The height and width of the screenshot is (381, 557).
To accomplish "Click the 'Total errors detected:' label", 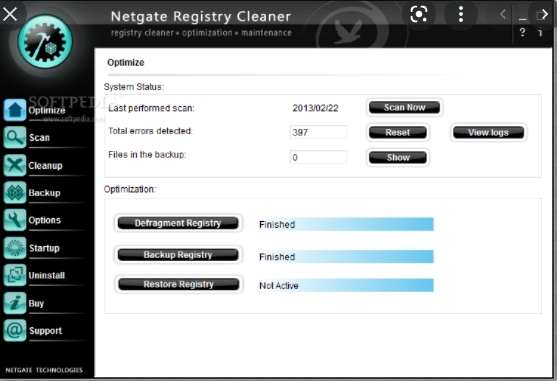I will coord(150,131).
